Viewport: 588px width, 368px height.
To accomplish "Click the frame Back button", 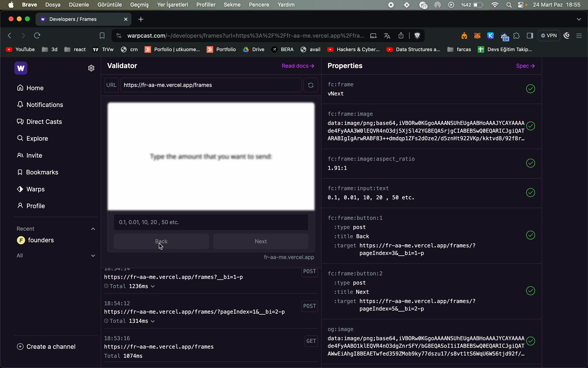I will coord(161,241).
